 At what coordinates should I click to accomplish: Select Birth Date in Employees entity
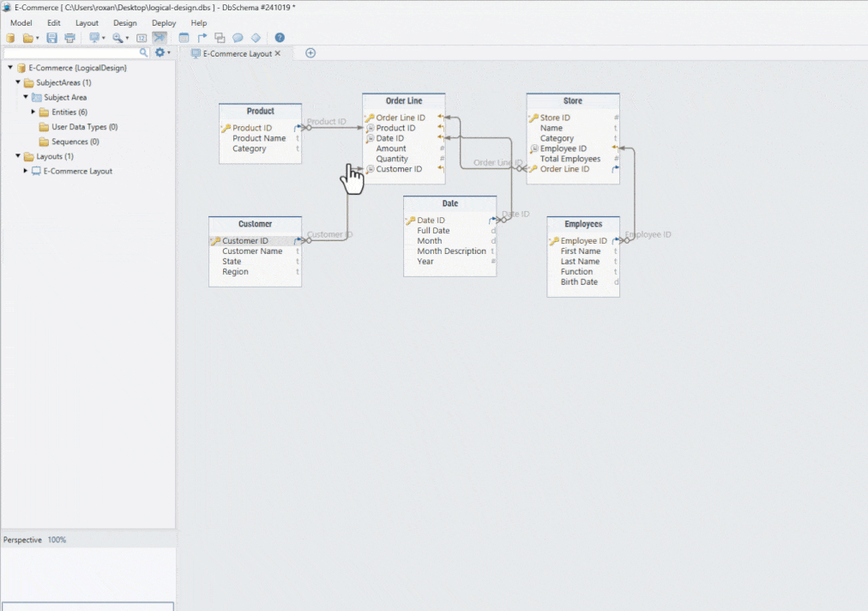[x=579, y=282]
